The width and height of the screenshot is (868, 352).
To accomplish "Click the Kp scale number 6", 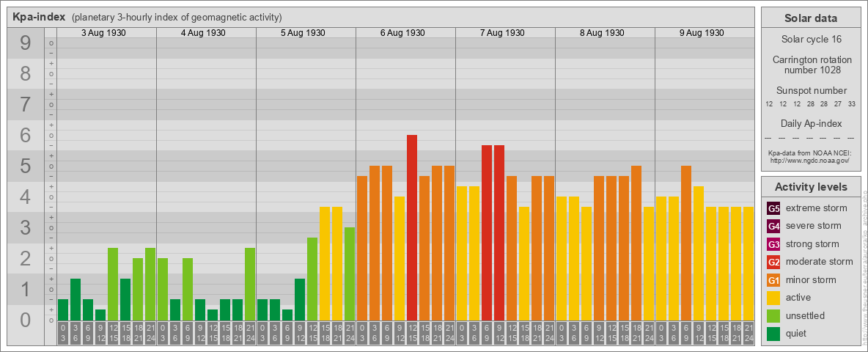I will point(25,135).
